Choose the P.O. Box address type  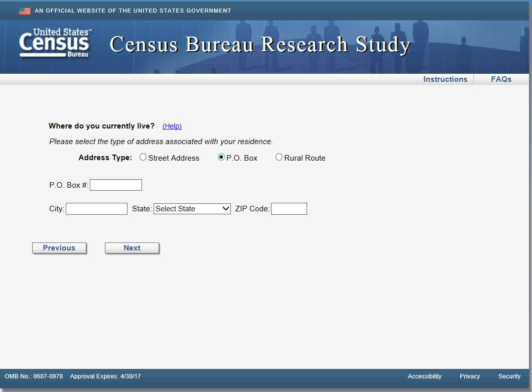221,157
